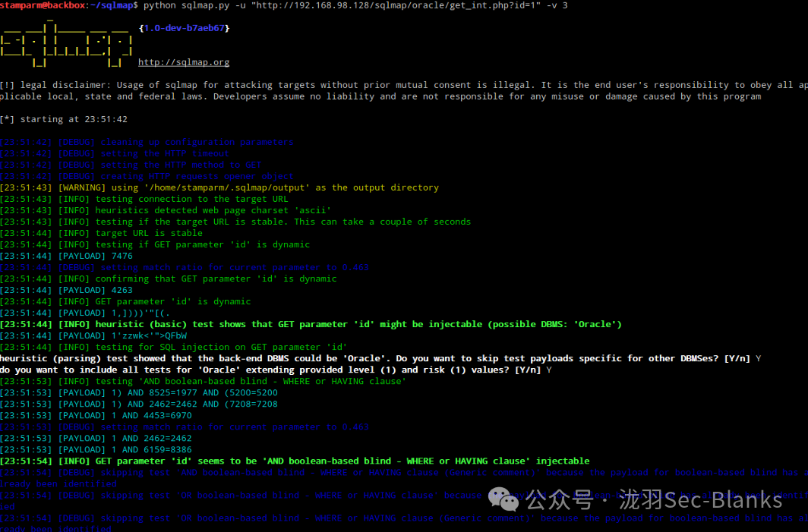This screenshot has width=808, height=532.
Task: Click the '[PAYLOAD] 1,])))' line
Action: pyautogui.click(x=85, y=313)
